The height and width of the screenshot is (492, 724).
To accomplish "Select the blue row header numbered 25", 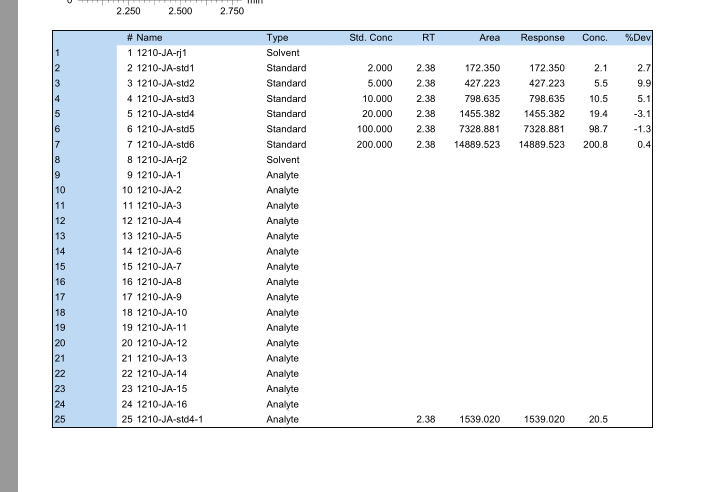I will 84,420.
